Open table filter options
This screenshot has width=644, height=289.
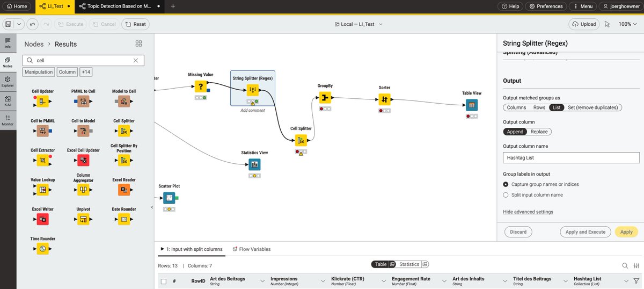click(636, 280)
